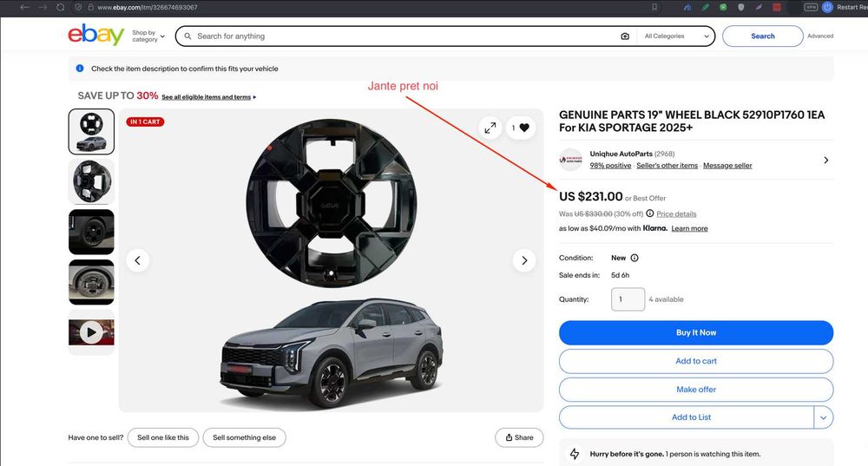This screenshot has width=868, height=466.
Task: Click Sell something else button
Action: coord(244,437)
